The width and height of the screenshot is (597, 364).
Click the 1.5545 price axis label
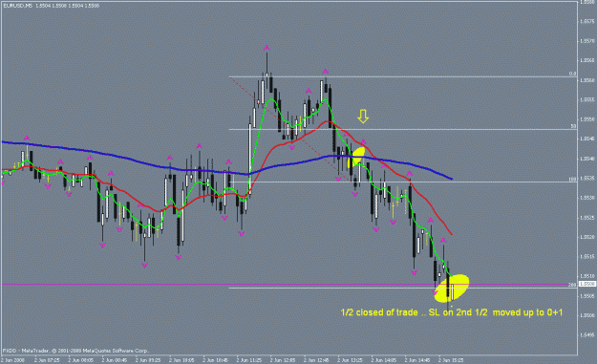(x=587, y=139)
